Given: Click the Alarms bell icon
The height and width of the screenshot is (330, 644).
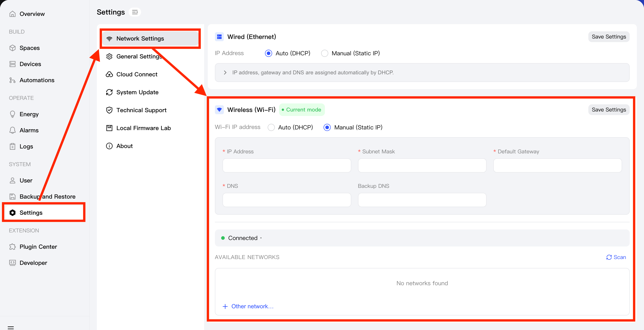Looking at the screenshot, I should pos(13,130).
